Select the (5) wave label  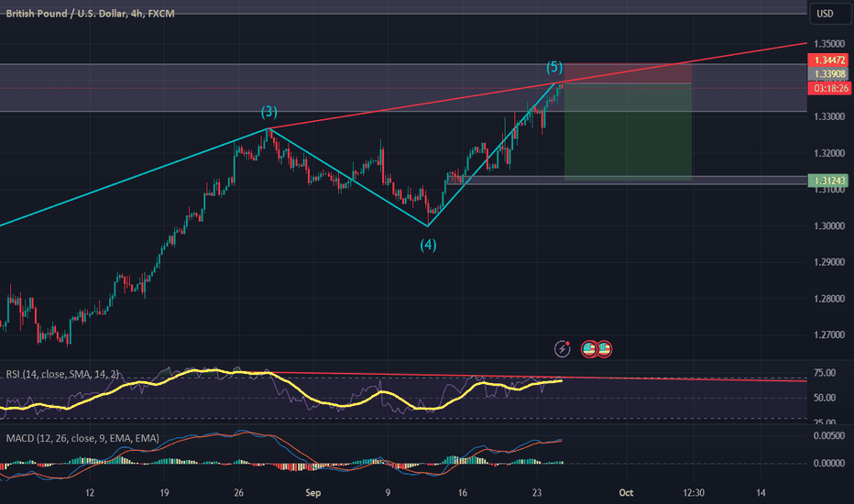(x=554, y=68)
